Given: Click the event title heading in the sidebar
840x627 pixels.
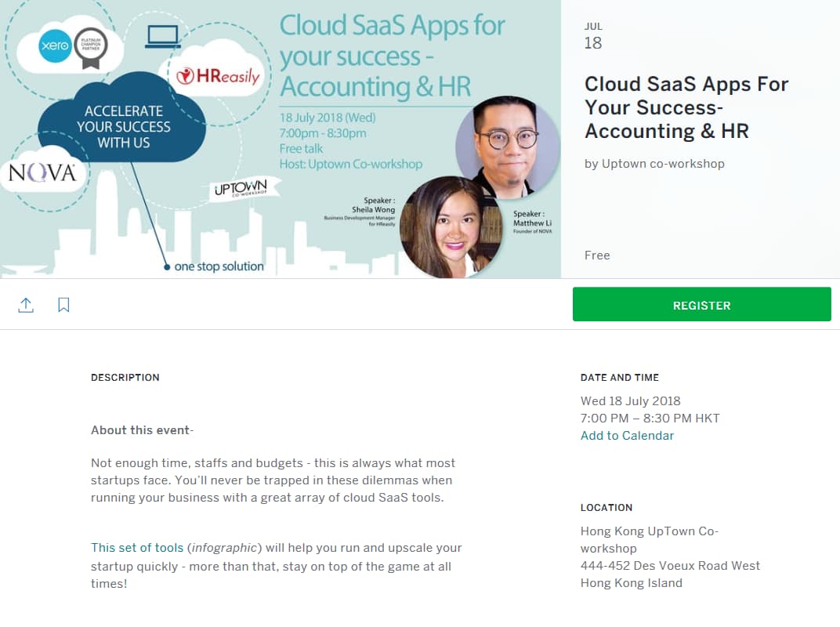Looking at the screenshot, I should (x=686, y=107).
